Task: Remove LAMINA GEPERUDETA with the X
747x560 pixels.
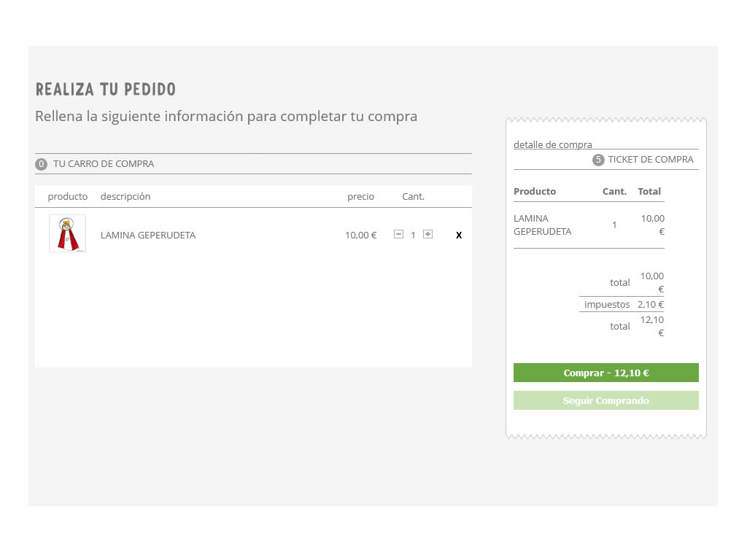Action: [459, 236]
